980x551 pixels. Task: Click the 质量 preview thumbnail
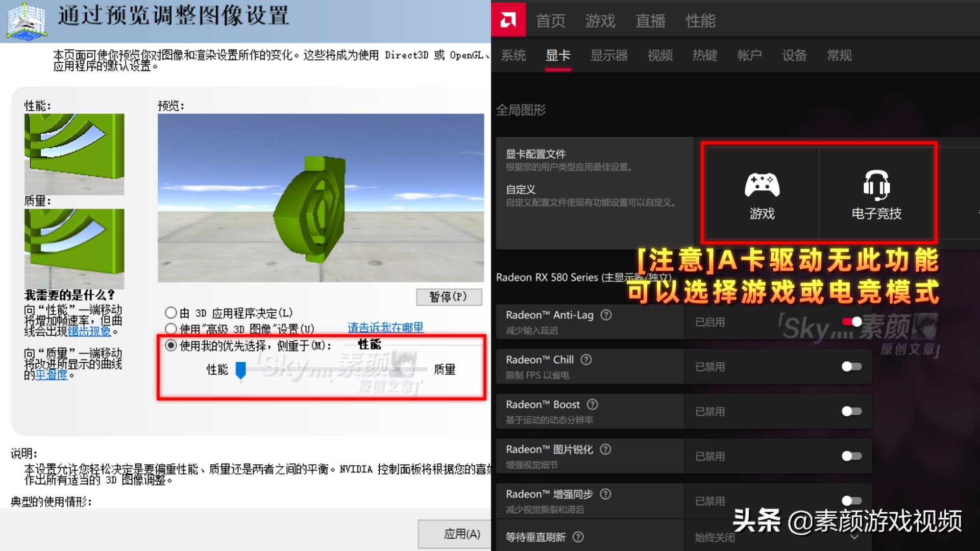click(74, 248)
